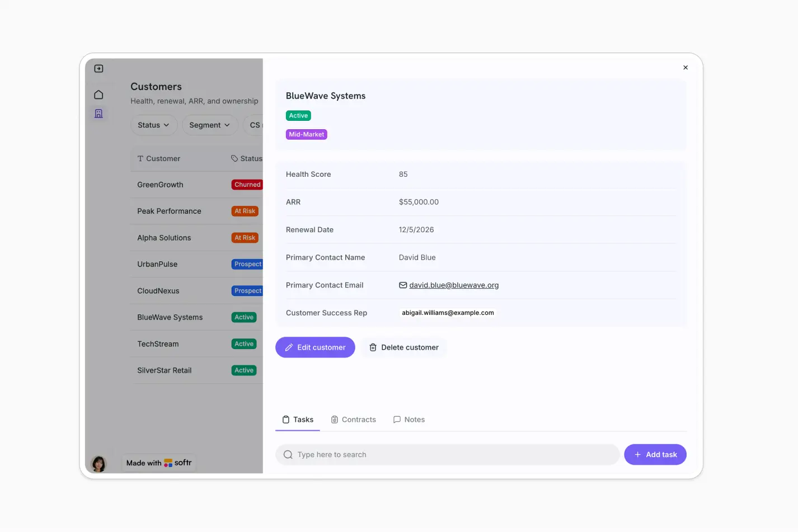Click the Active badge for TechStream
Image resolution: width=798 pixels, height=532 pixels.
coord(244,344)
